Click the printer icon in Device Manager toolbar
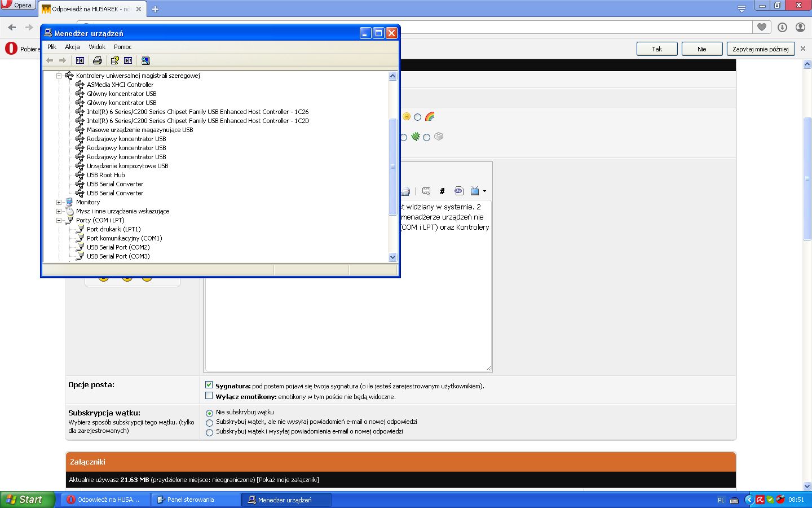Image resolution: width=812 pixels, height=508 pixels. [97, 60]
